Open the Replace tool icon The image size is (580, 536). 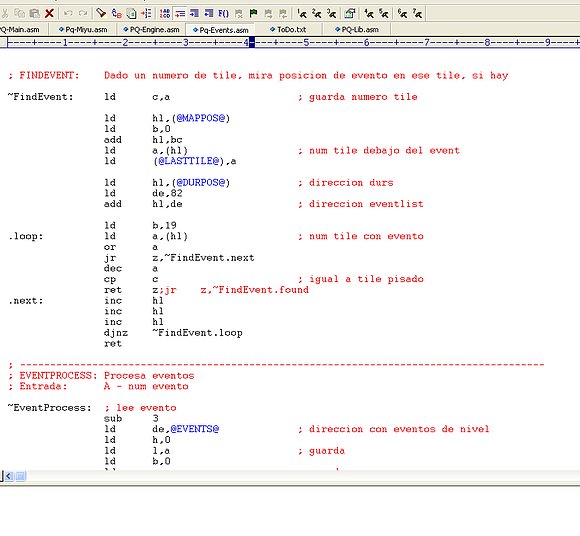(x=117, y=14)
